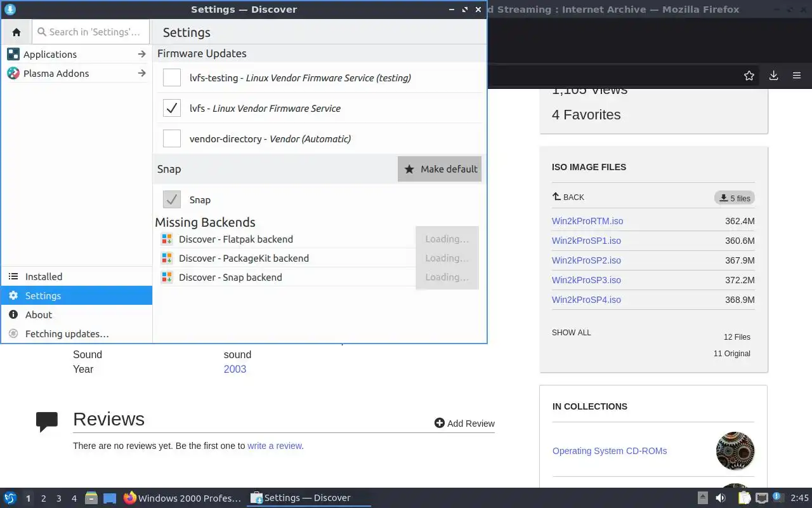Select Settings — Discover taskbar entry
812x508 pixels.
click(309, 498)
